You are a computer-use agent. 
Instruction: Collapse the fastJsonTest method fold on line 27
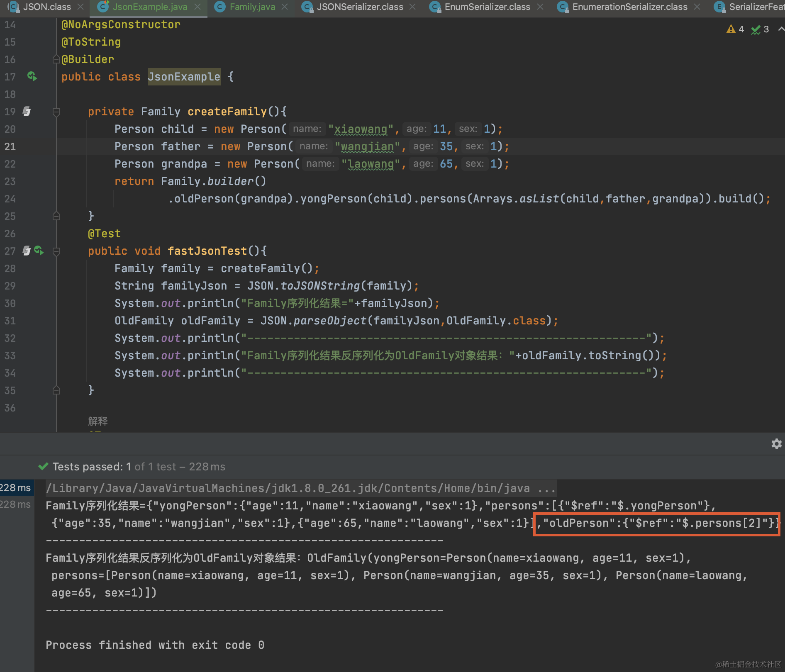coord(56,251)
